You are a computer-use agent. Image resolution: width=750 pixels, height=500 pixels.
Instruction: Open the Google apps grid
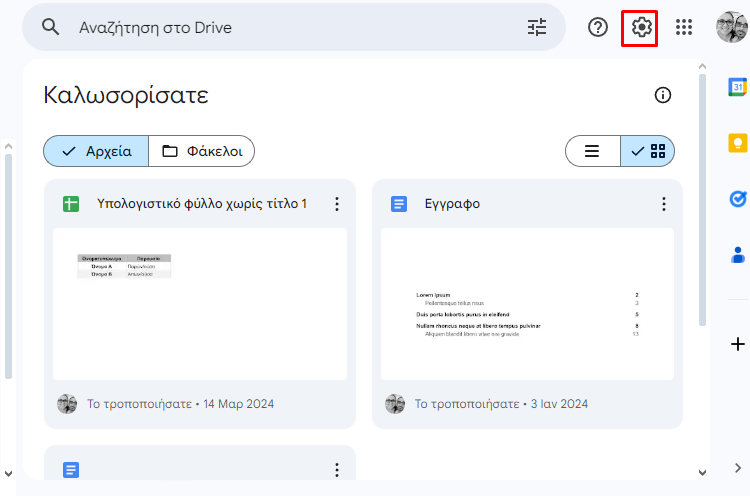pyautogui.click(x=684, y=27)
